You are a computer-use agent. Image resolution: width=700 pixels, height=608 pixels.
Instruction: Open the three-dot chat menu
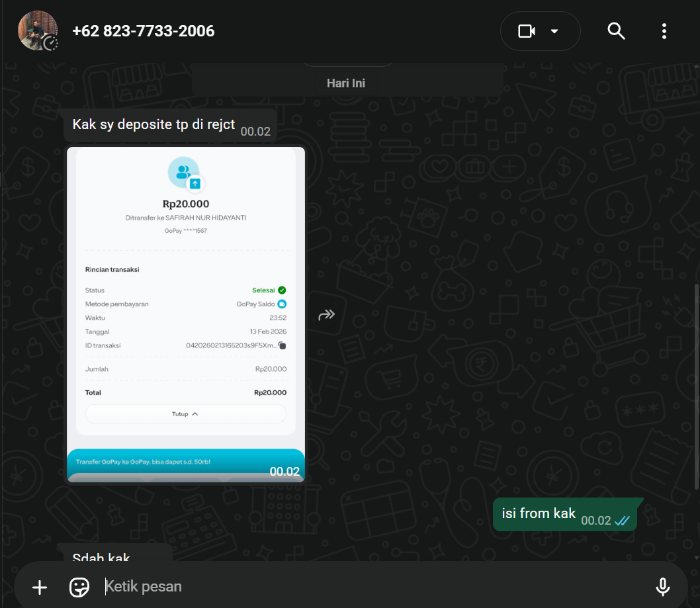coord(664,31)
